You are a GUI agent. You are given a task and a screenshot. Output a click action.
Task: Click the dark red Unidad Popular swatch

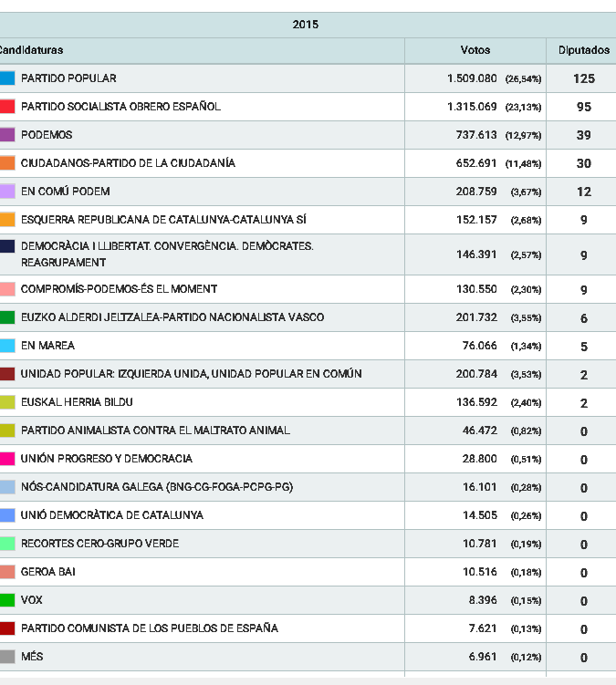(7, 374)
